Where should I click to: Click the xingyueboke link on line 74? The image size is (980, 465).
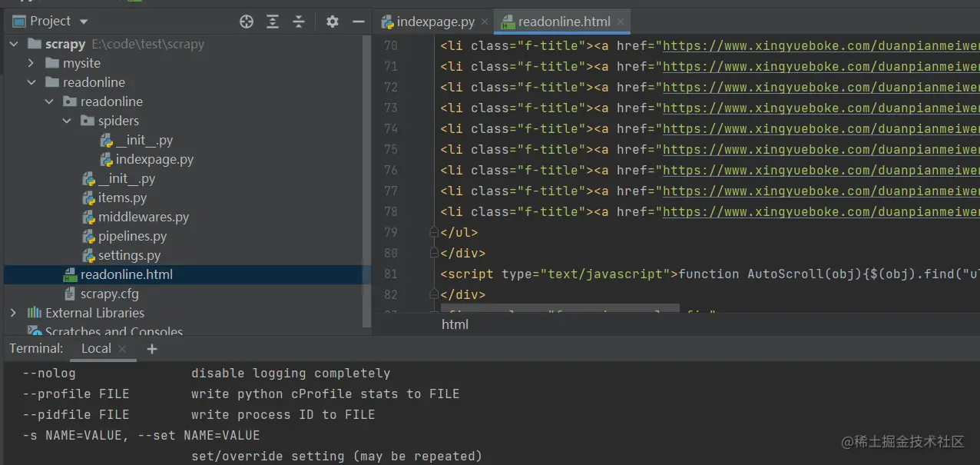point(821,128)
